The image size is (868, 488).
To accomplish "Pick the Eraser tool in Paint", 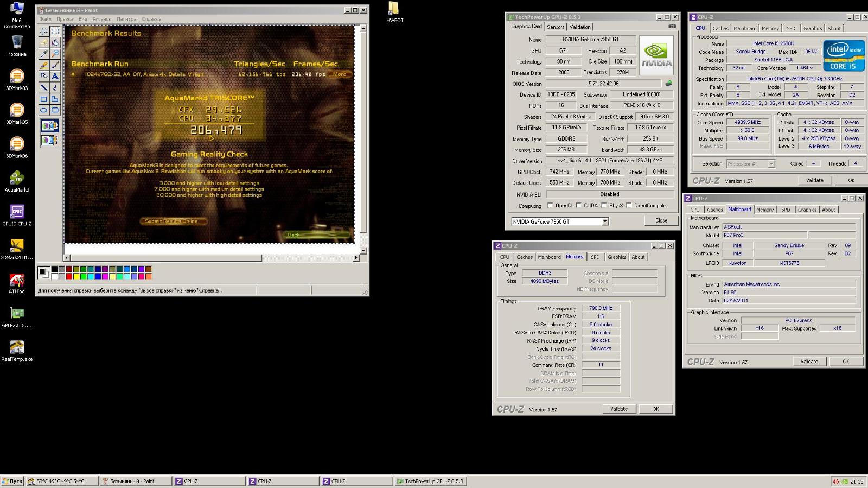I will click(x=44, y=42).
